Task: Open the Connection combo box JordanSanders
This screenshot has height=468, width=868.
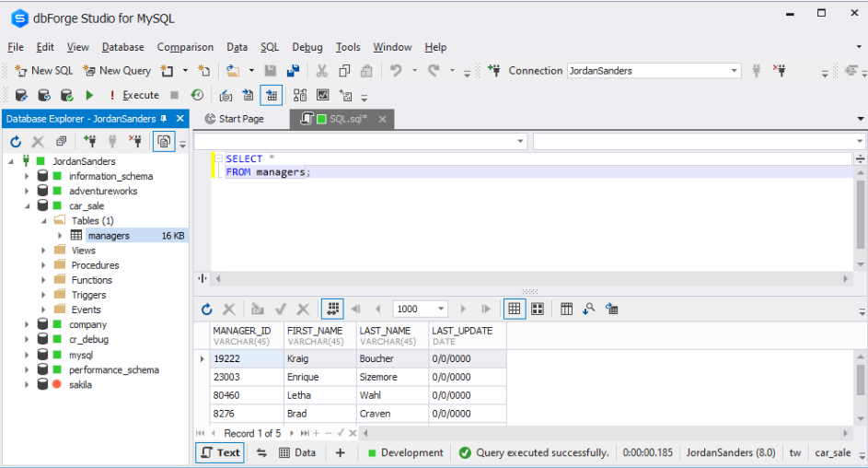Action: (x=654, y=71)
